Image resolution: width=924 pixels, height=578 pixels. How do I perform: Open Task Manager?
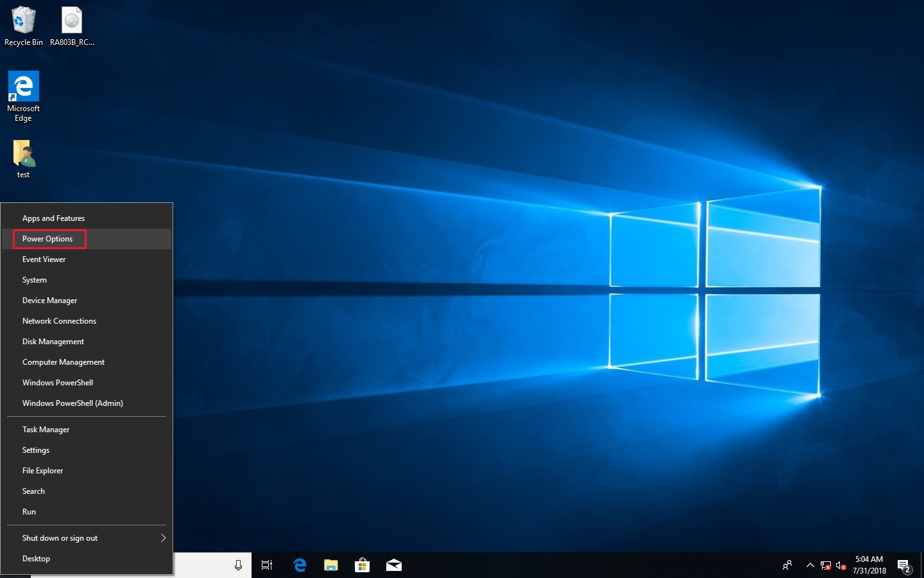(87, 430)
